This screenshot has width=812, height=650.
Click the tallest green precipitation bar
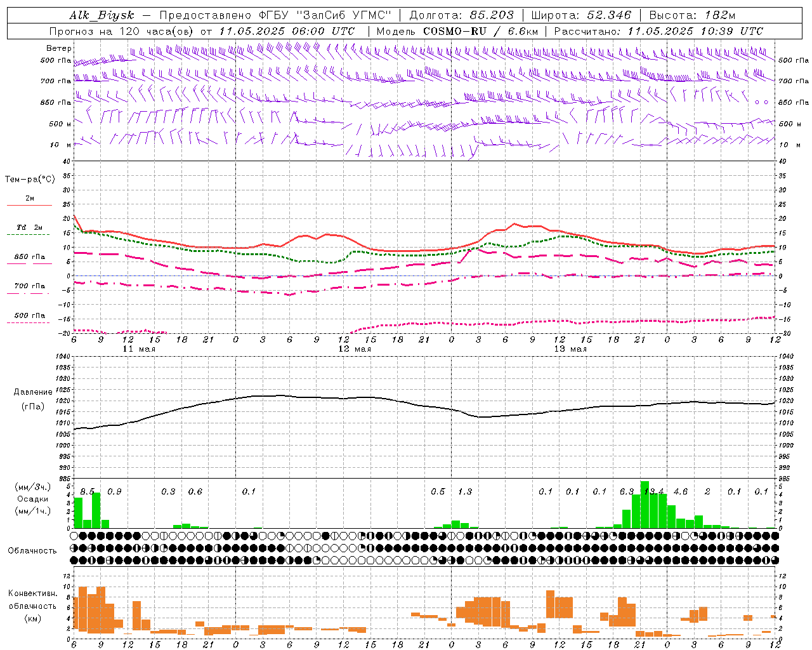point(645,505)
